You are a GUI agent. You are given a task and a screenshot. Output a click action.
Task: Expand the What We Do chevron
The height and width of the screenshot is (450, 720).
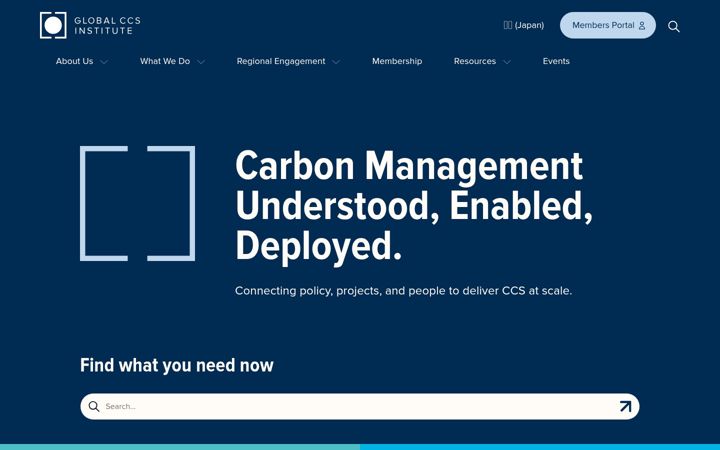pyautogui.click(x=201, y=62)
